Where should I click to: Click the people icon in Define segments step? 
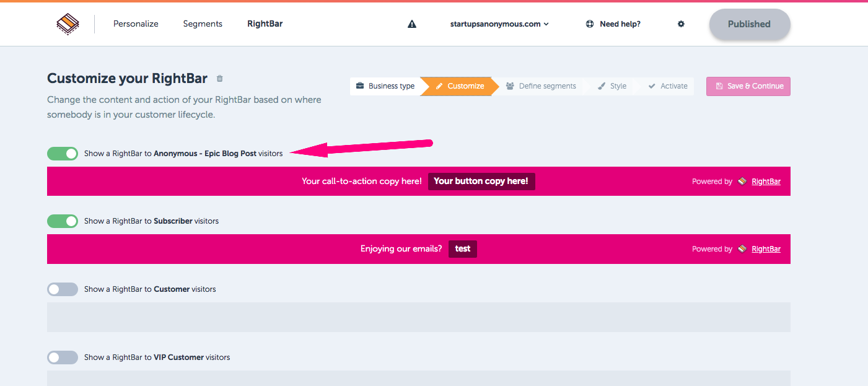(510, 86)
